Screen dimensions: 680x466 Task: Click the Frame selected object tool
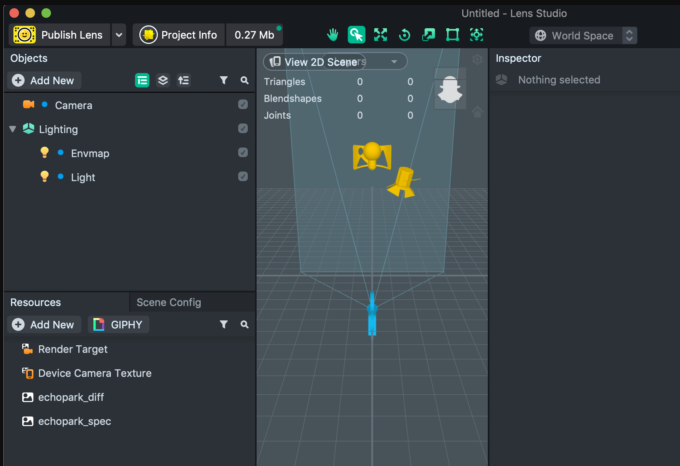tap(477, 35)
